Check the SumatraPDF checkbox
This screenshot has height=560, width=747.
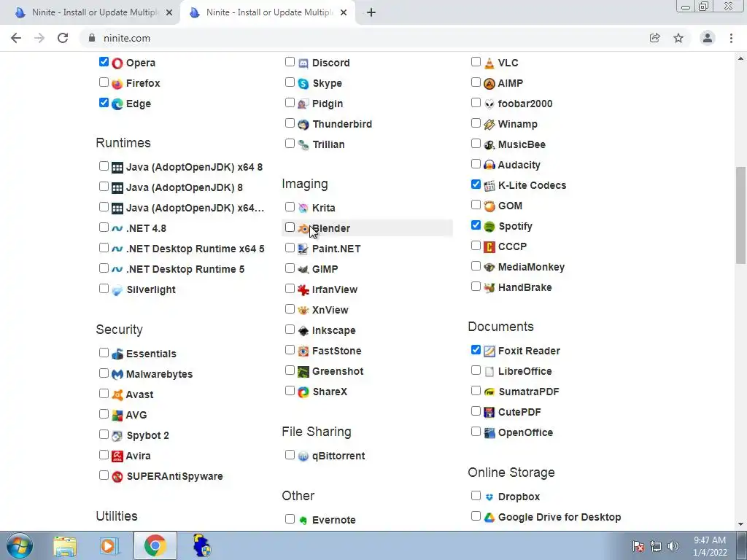[x=476, y=391]
